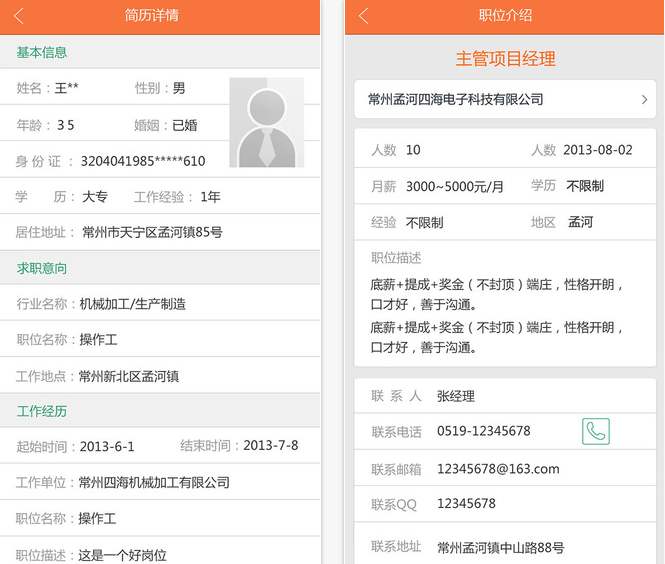Click region value 孟河

coord(580,222)
